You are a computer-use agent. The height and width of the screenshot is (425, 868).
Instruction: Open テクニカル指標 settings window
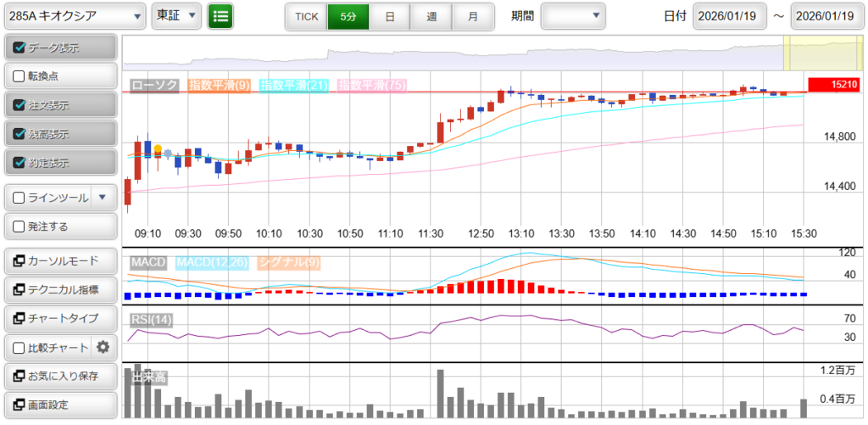click(59, 289)
